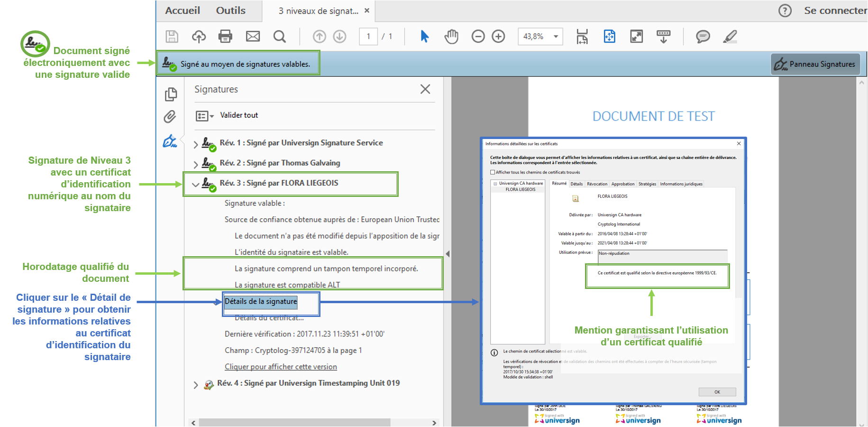Toggle 'Afficher tous les chemins de certificats trouvés'

click(493, 172)
